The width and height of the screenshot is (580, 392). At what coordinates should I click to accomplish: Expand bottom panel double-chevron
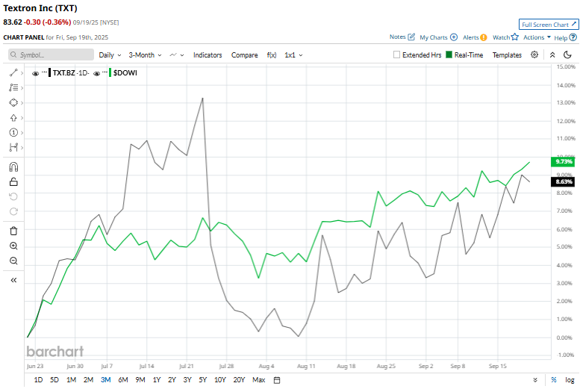coord(535,380)
